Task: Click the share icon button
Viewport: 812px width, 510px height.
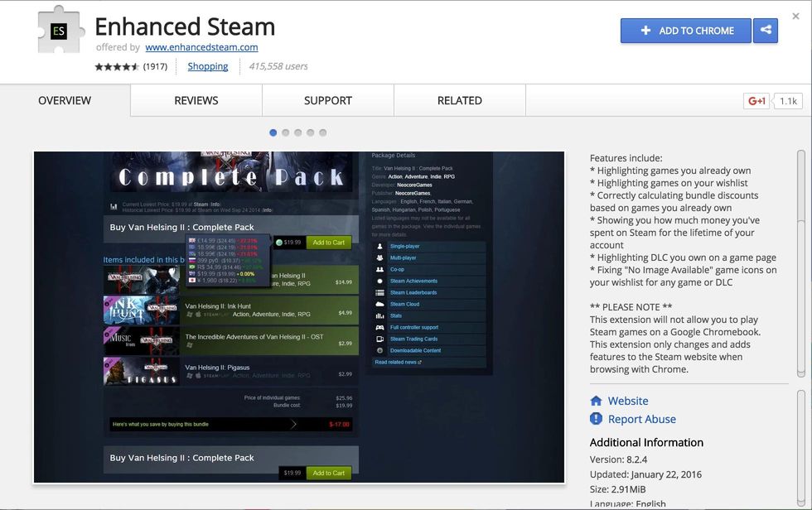Action: [766, 31]
